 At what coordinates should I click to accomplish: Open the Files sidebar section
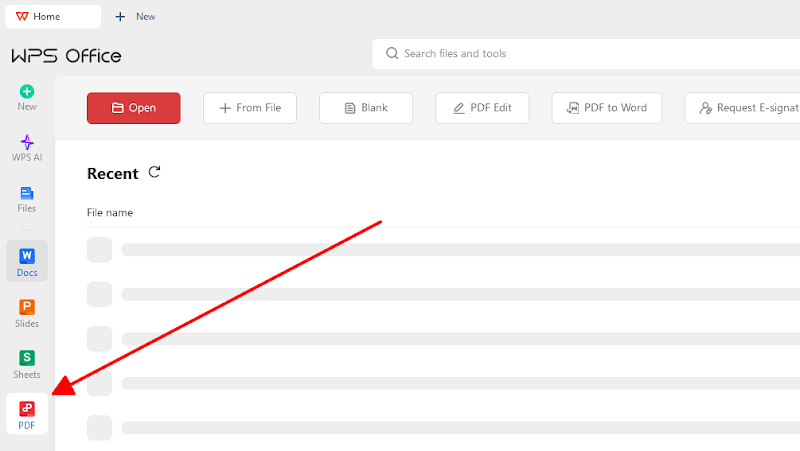[27, 199]
